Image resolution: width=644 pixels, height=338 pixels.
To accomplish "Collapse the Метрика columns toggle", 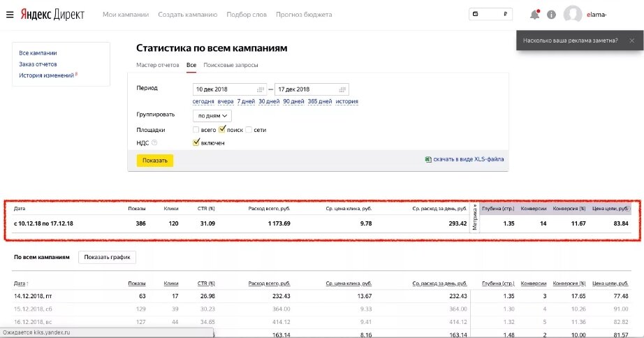I will point(475,217).
